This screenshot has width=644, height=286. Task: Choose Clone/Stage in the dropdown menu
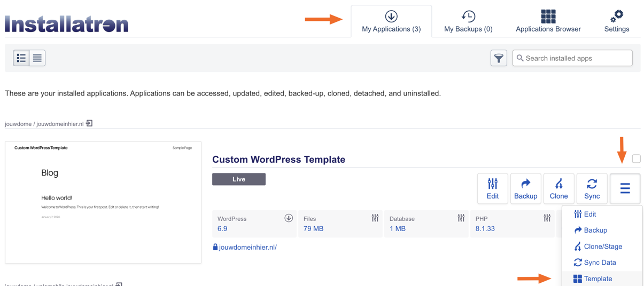click(602, 247)
